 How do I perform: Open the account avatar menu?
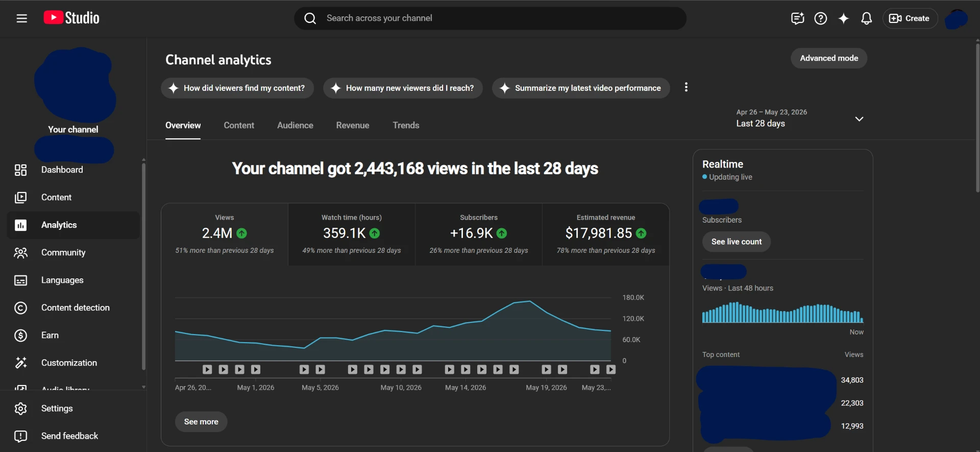coord(956,19)
